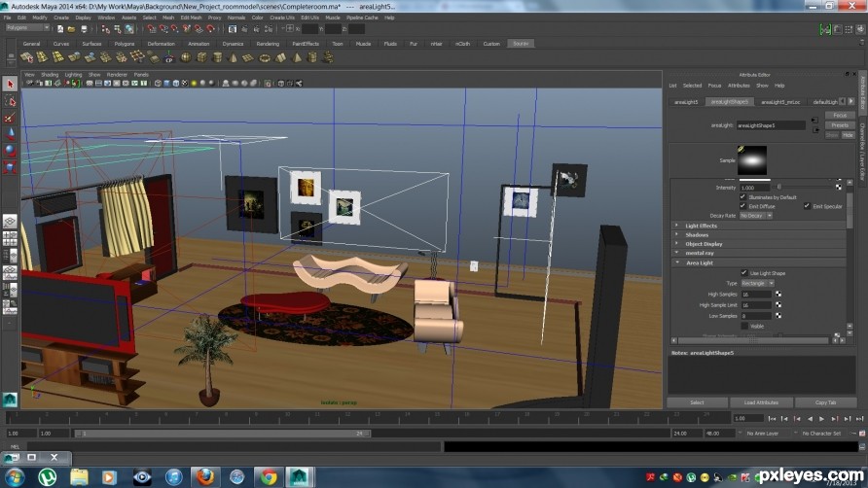Image resolution: width=868 pixels, height=488 pixels.
Task: Create a polygon cylinder from the shelf
Action: click(218, 57)
